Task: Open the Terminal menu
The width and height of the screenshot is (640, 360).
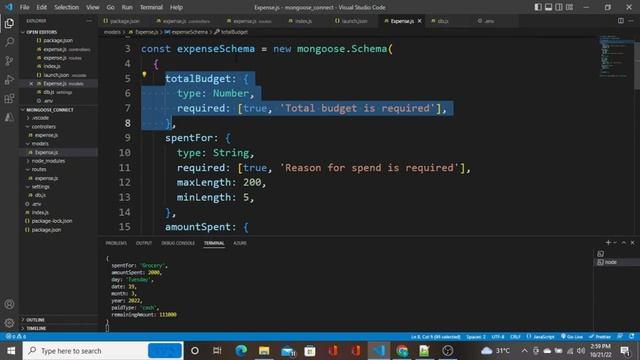Action: (151, 7)
